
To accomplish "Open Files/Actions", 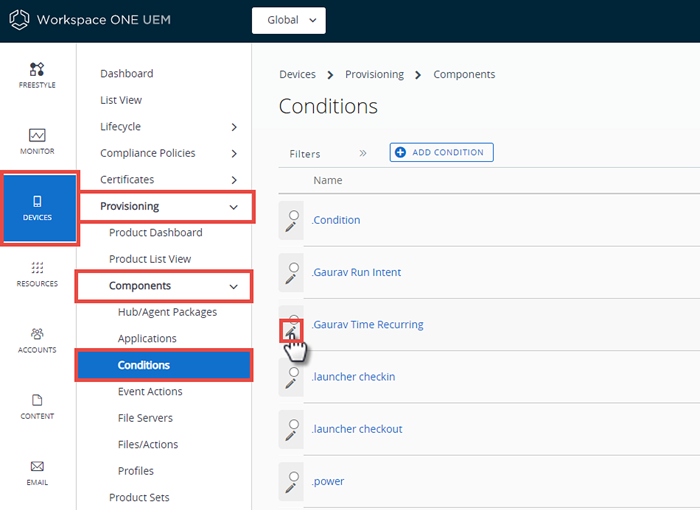I will 148,444.
